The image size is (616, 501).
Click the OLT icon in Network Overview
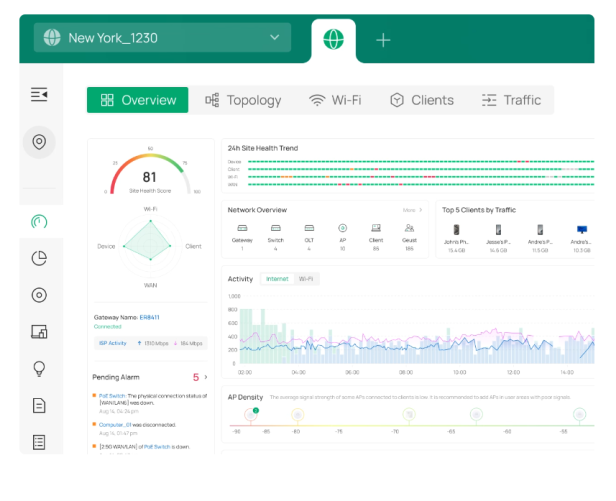[309, 228]
